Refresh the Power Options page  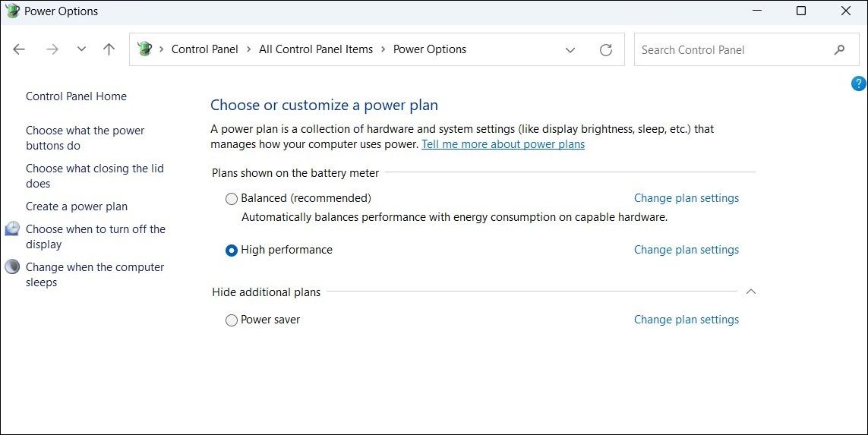[x=605, y=50]
